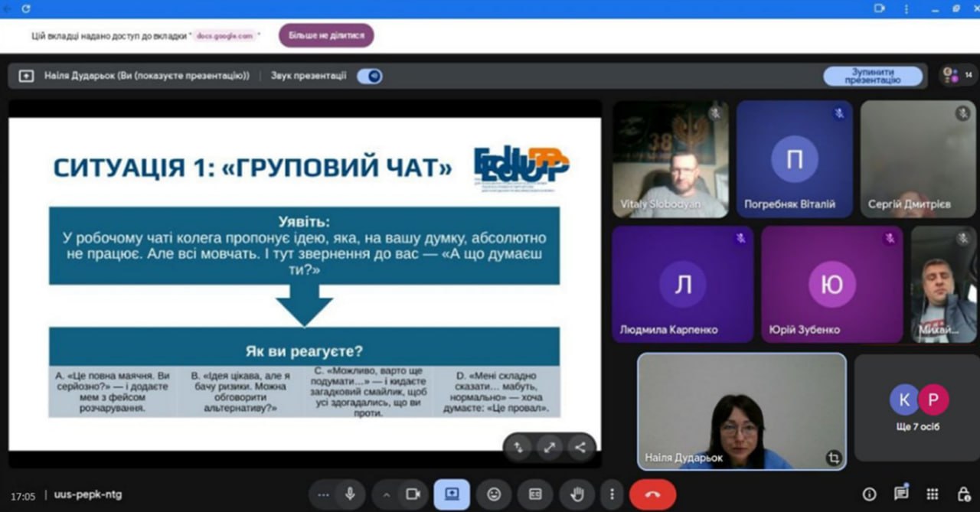Click the red leave call button

(x=652, y=494)
